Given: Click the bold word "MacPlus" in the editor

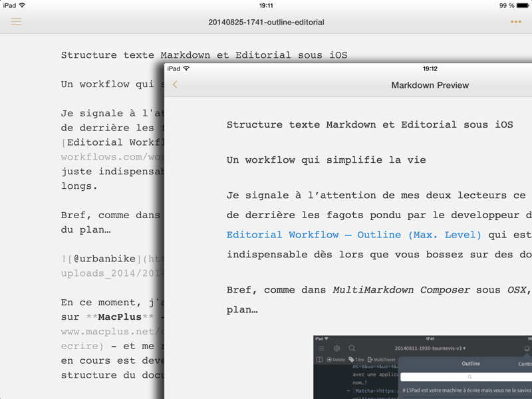Looking at the screenshot, I should (120, 317).
